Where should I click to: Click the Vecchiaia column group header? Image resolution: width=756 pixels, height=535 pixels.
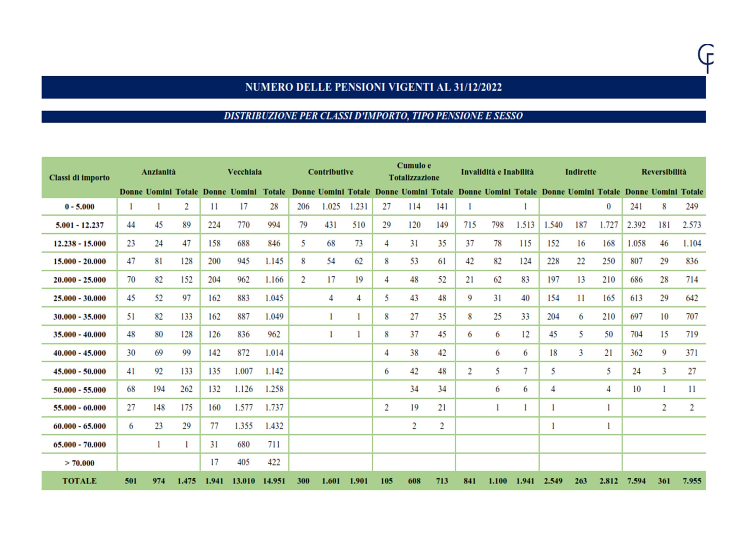pyautogui.click(x=245, y=172)
